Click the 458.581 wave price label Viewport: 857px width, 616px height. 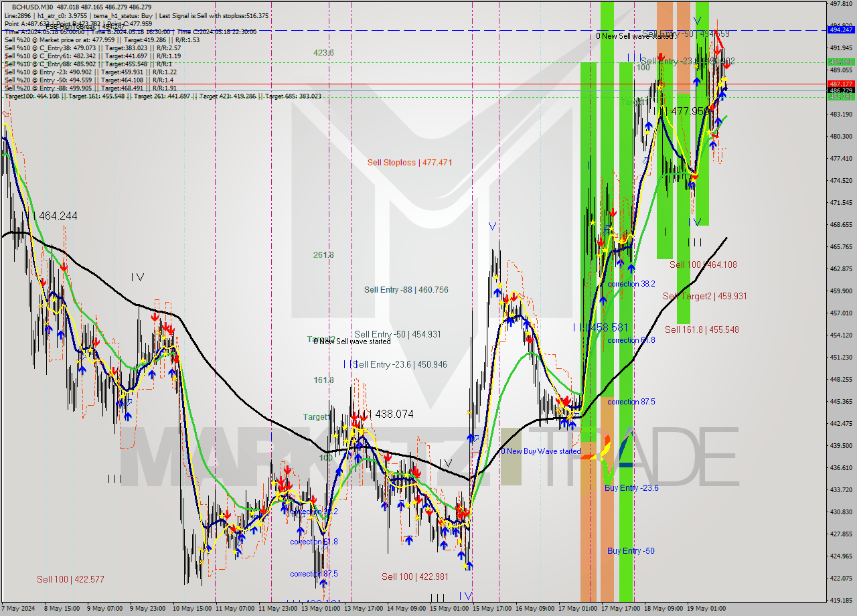609,327
